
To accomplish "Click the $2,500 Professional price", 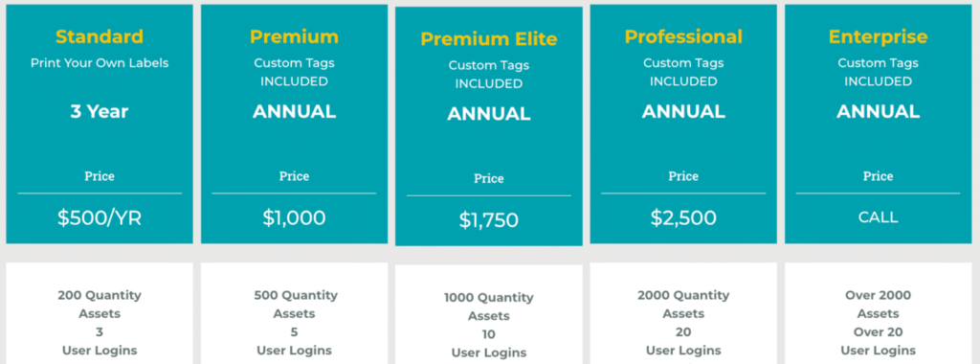I will pos(683,217).
